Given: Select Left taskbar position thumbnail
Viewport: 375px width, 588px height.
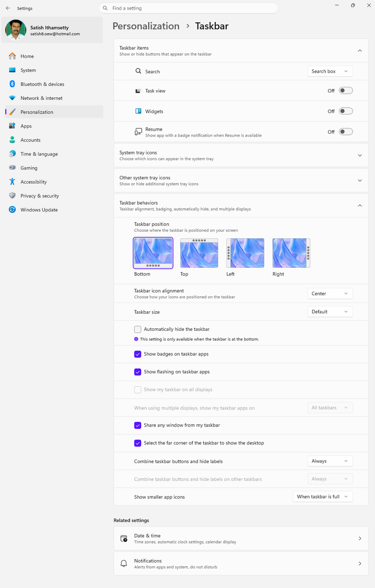Looking at the screenshot, I should pyautogui.click(x=245, y=253).
